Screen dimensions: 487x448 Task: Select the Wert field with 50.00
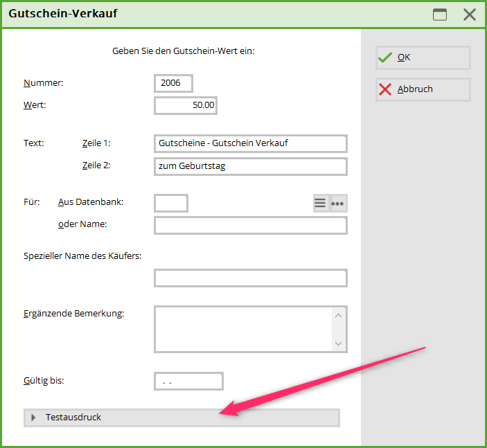tap(186, 105)
